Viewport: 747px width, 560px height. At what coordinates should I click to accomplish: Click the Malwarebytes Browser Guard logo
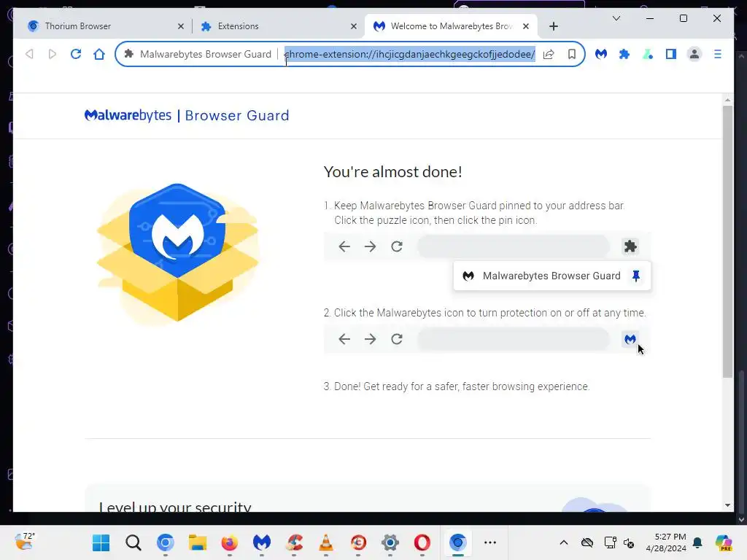pyautogui.click(x=187, y=115)
